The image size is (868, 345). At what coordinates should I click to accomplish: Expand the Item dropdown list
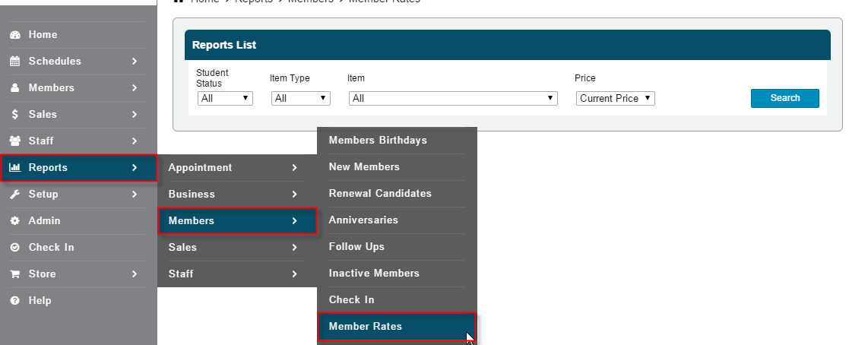pos(453,98)
